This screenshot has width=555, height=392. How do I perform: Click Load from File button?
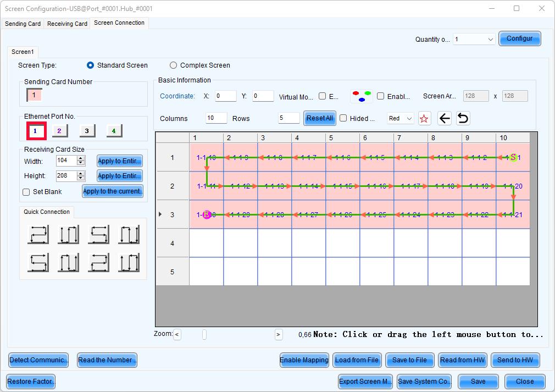point(357,360)
